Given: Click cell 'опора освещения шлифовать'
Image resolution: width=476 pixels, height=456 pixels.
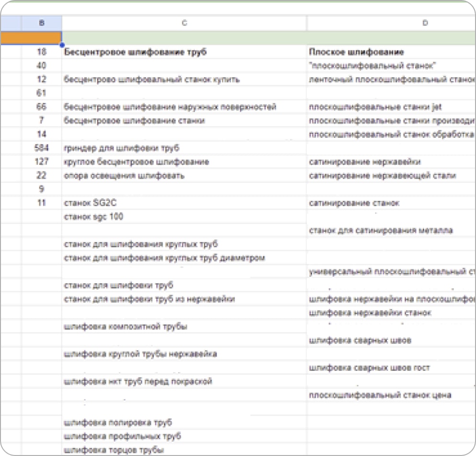Looking at the screenshot, I should coord(184,175).
